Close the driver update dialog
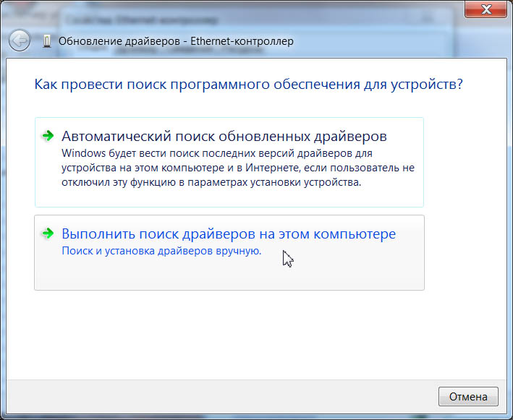 (486, 9)
